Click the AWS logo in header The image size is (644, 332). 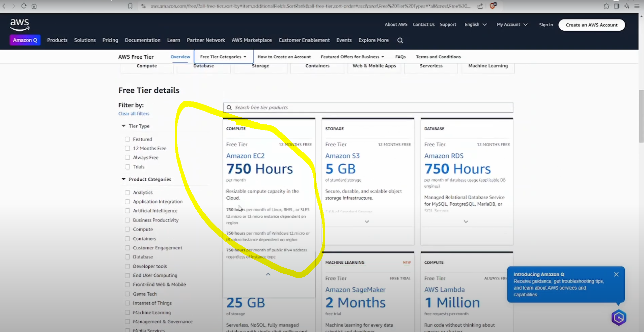[20, 25]
